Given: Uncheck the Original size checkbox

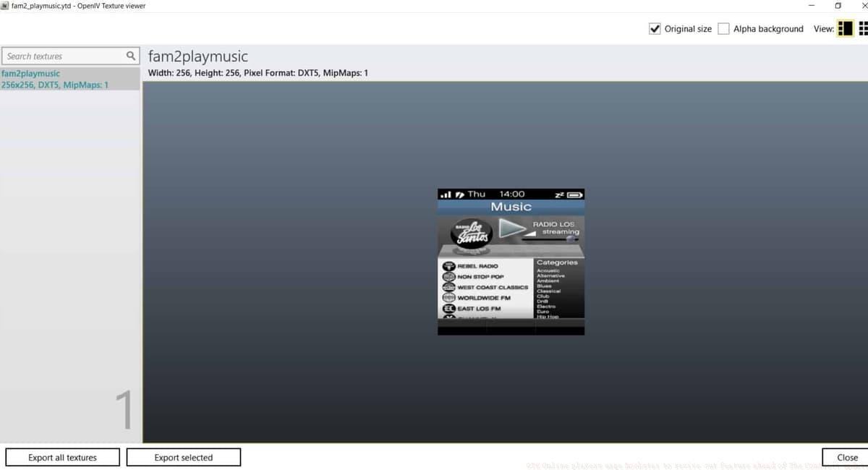Looking at the screenshot, I should (655, 29).
